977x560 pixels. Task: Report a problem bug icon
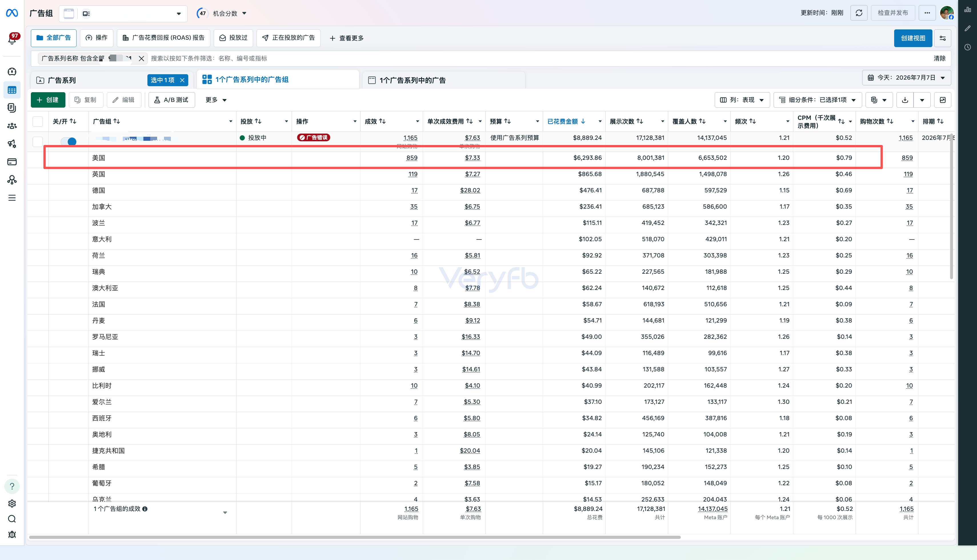tap(12, 534)
